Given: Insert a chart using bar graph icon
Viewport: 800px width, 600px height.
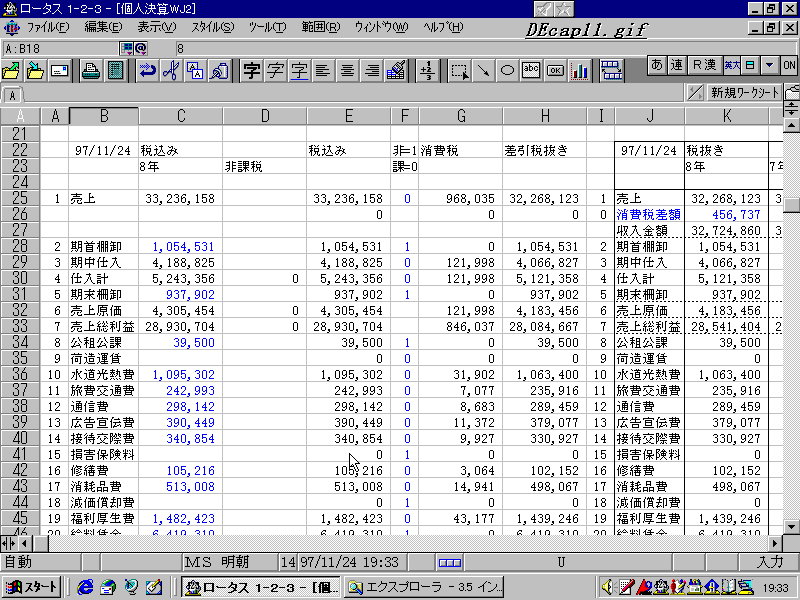Looking at the screenshot, I should 580,71.
